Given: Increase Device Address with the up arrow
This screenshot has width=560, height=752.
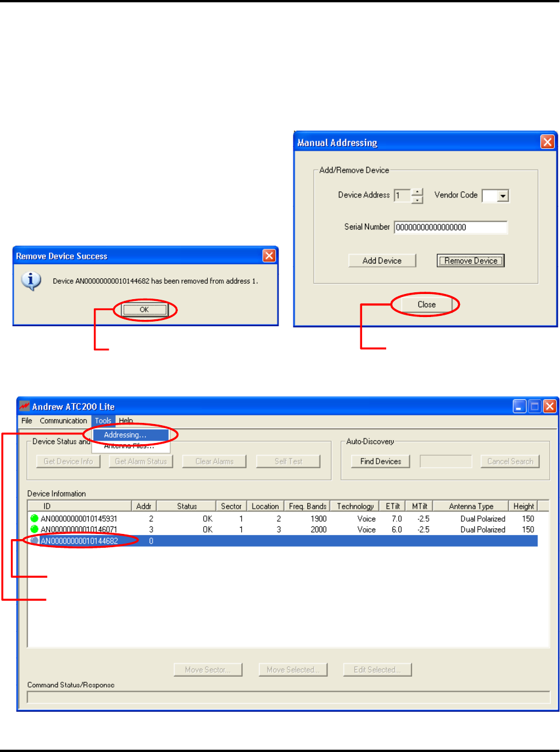Looking at the screenshot, I should tap(417, 192).
